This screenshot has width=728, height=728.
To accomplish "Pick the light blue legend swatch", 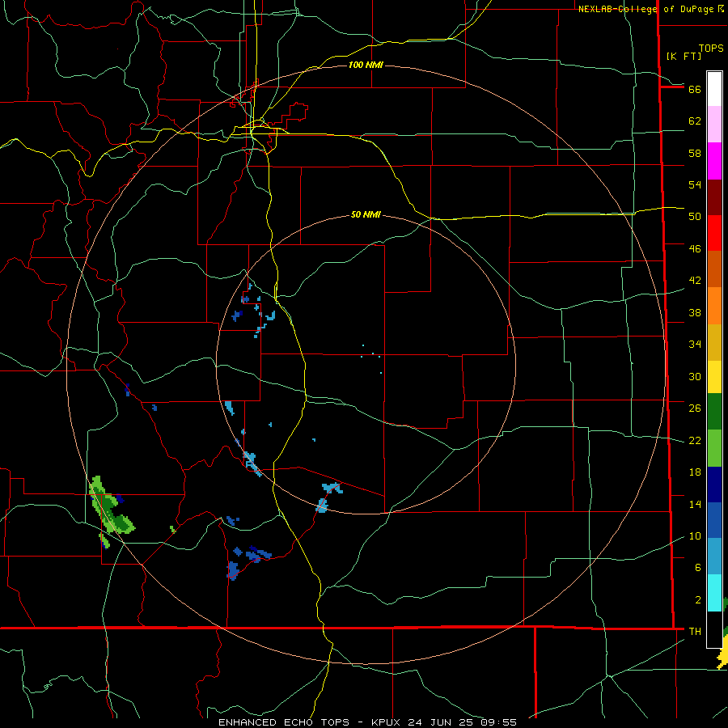I will [x=714, y=557].
